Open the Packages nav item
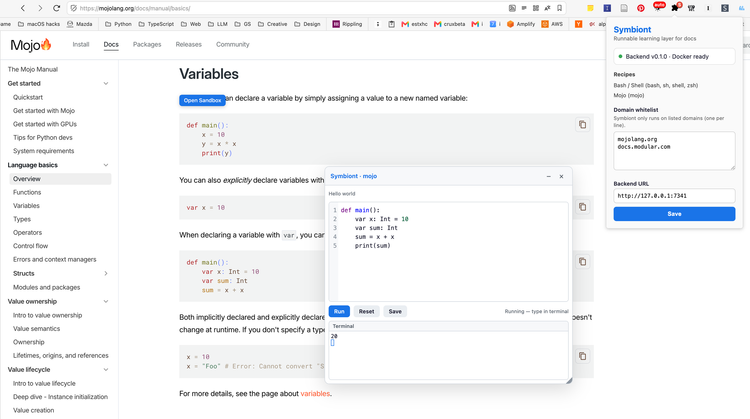Screen dimensions: 750x419 click(x=147, y=44)
